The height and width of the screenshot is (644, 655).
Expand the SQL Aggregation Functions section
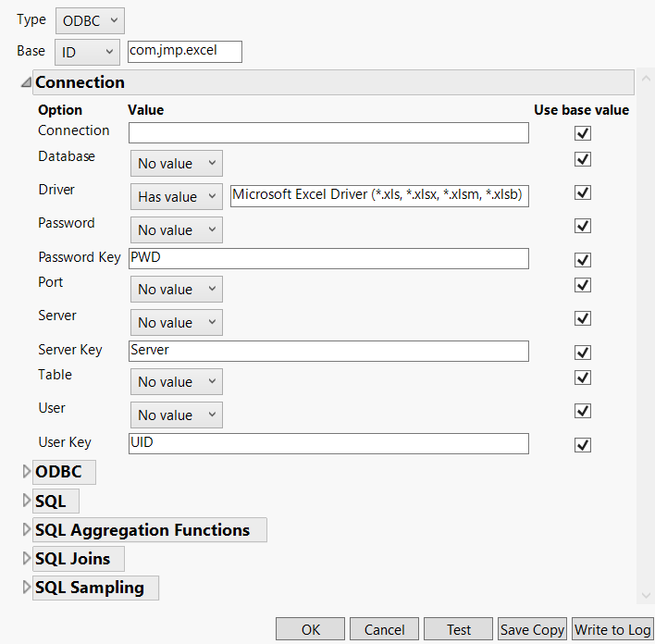[26, 529]
